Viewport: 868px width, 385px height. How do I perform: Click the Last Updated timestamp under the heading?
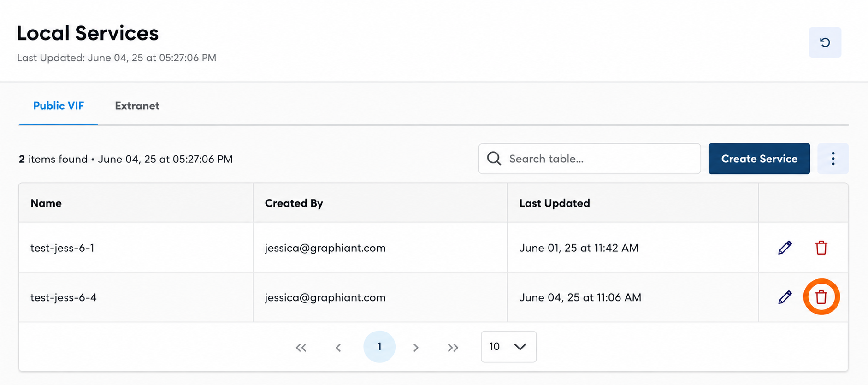[117, 58]
